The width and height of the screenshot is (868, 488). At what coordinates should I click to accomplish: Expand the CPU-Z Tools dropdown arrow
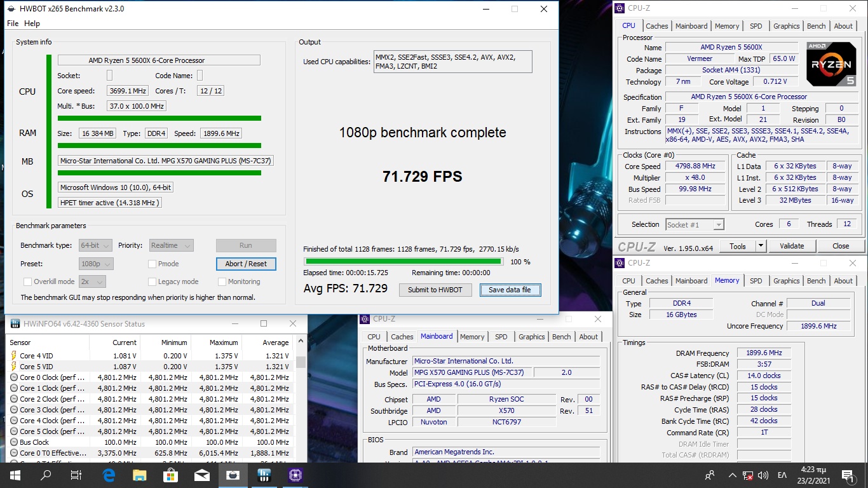click(761, 246)
